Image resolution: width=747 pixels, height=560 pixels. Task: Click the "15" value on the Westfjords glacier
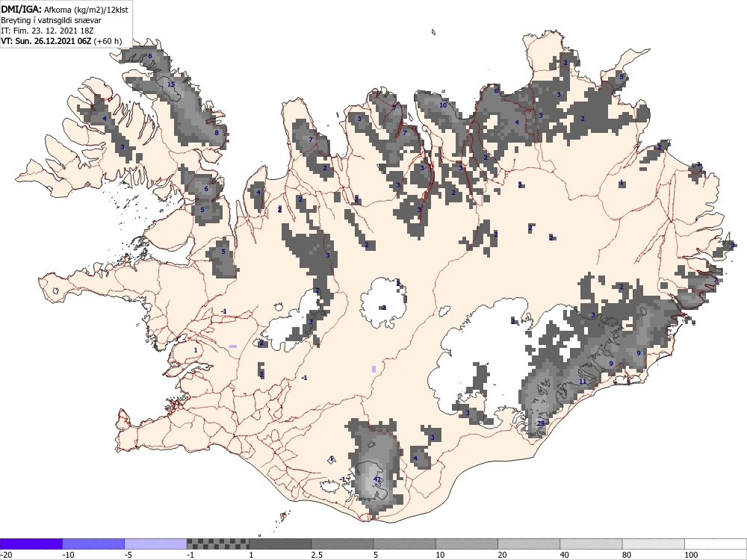click(x=171, y=84)
